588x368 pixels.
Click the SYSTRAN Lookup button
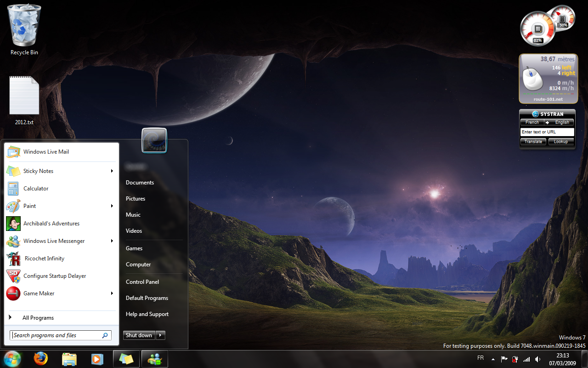point(561,142)
